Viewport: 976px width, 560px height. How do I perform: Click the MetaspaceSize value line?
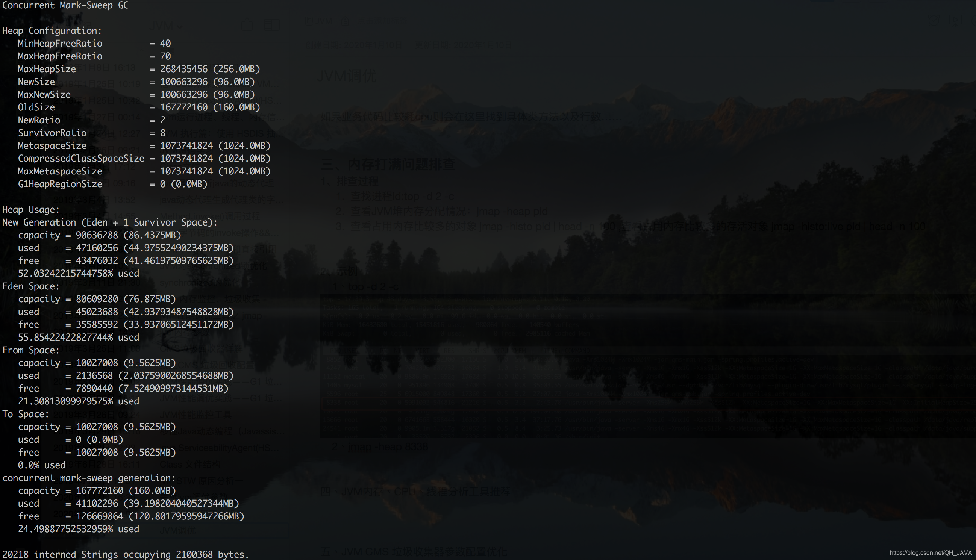tap(144, 145)
